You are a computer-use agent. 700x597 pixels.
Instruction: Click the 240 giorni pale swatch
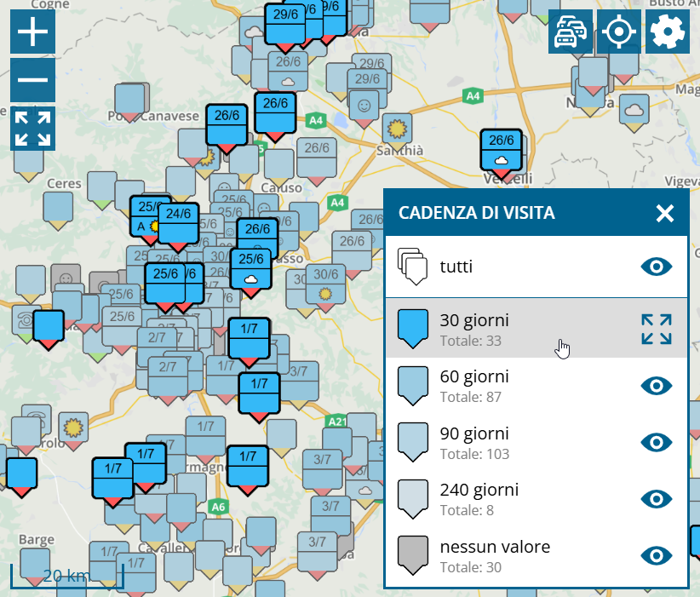[413, 499]
